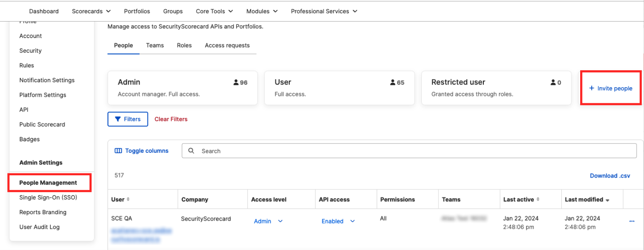This screenshot has width=644, height=250.
Task: Open the Enabled API access dropdown
Action: pyautogui.click(x=353, y=221)
